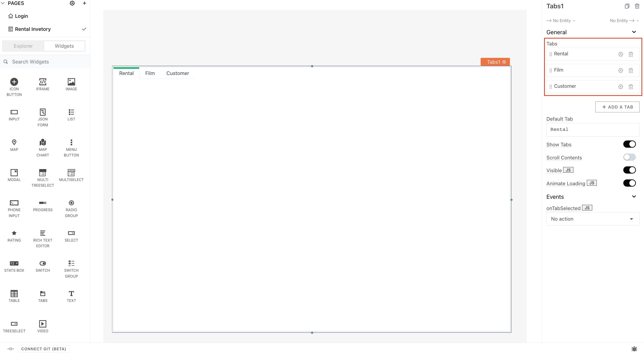Image resolution: width=644 pixels, height=353 pixels.
Task: Copy the Tabs1 widget
Action: pyautogui.click(x=627, y=6)
